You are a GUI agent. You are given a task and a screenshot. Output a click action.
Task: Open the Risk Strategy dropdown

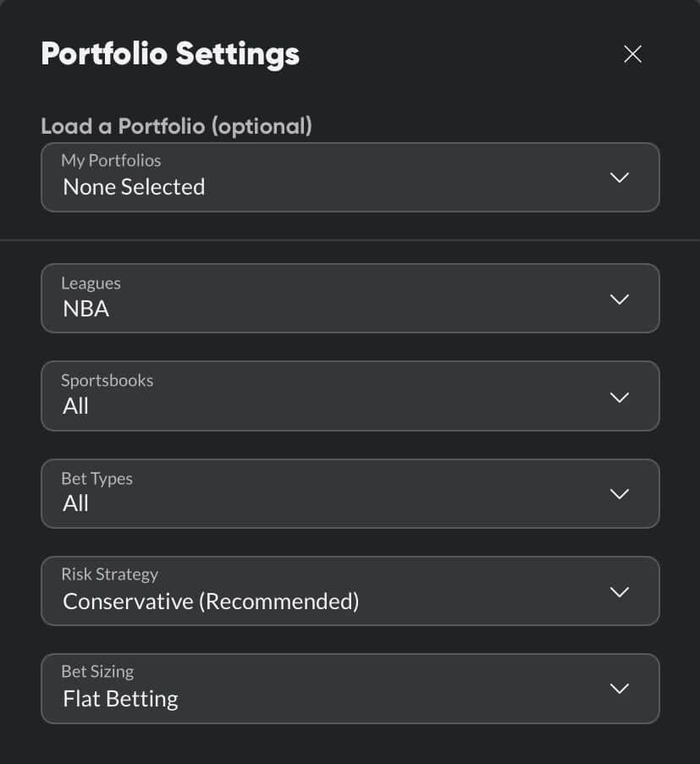350,591
